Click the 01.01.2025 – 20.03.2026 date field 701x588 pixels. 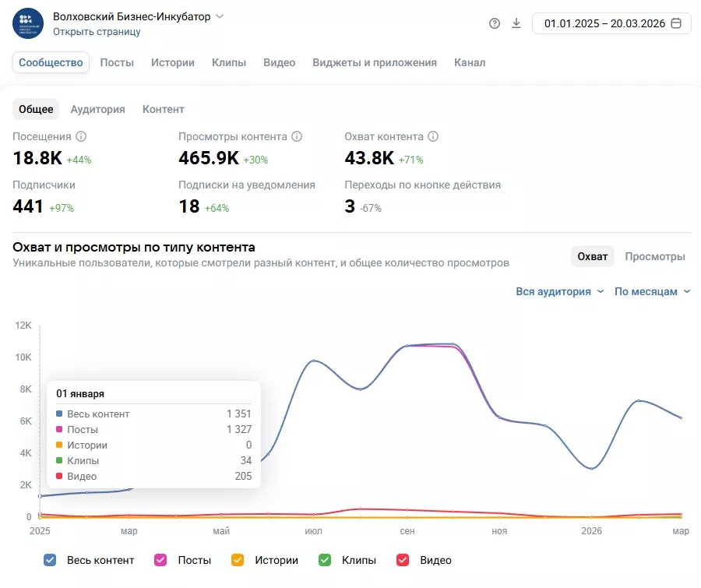(604, 23)
